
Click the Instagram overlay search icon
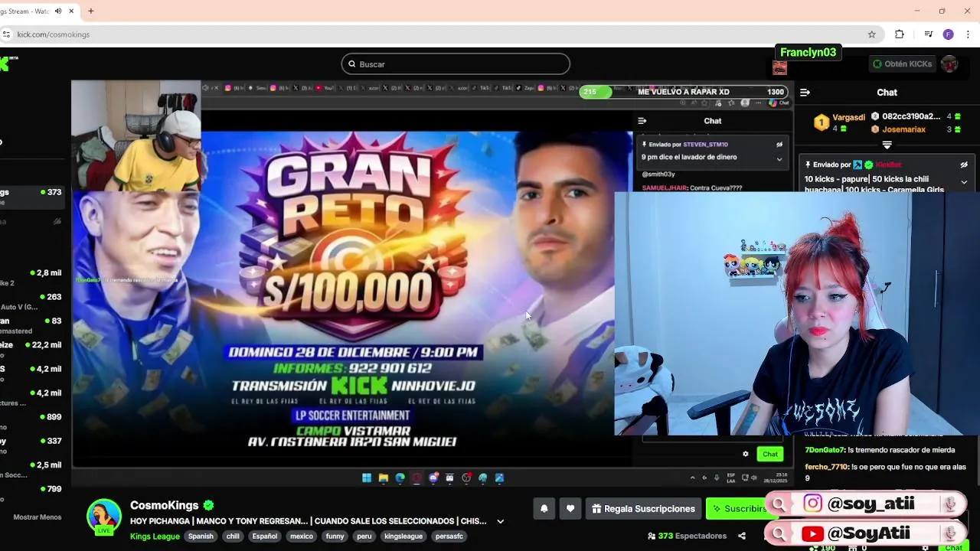(779, 504)
